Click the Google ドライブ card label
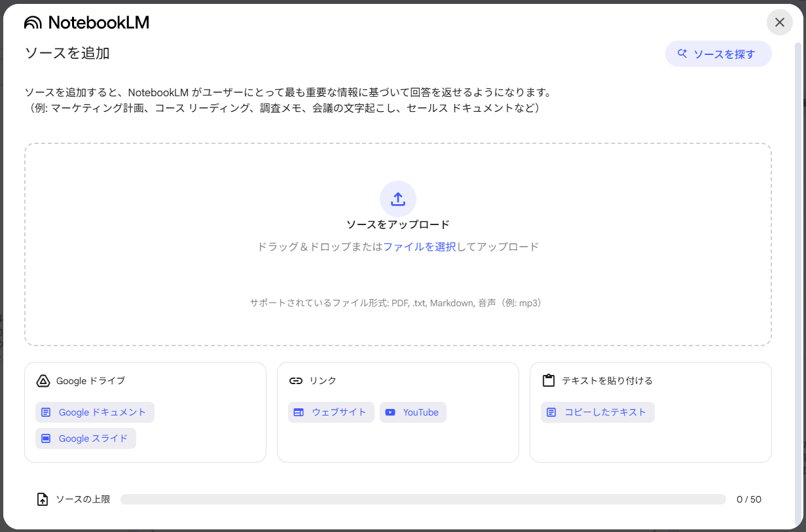Image resolution: width=806 pixels, height=532 pixels. pyautogui.click(x=90, y=381)
